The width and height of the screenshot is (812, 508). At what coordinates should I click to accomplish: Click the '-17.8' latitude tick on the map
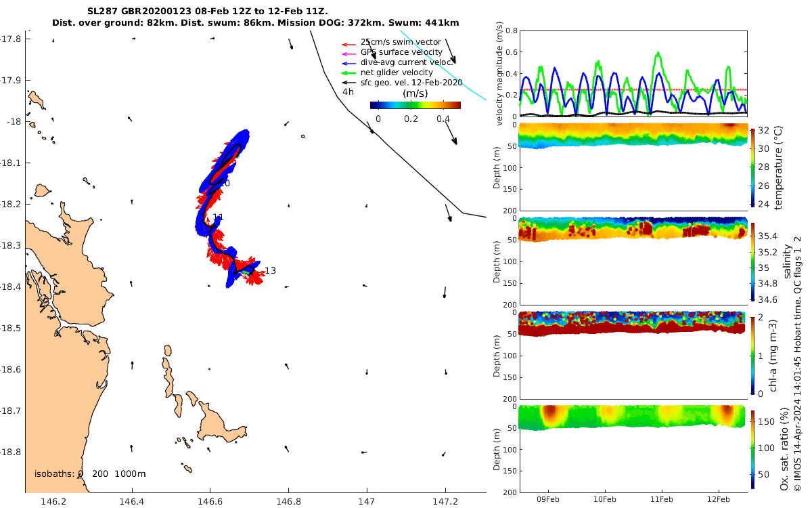pyautogui.click(x=10, y=39)
